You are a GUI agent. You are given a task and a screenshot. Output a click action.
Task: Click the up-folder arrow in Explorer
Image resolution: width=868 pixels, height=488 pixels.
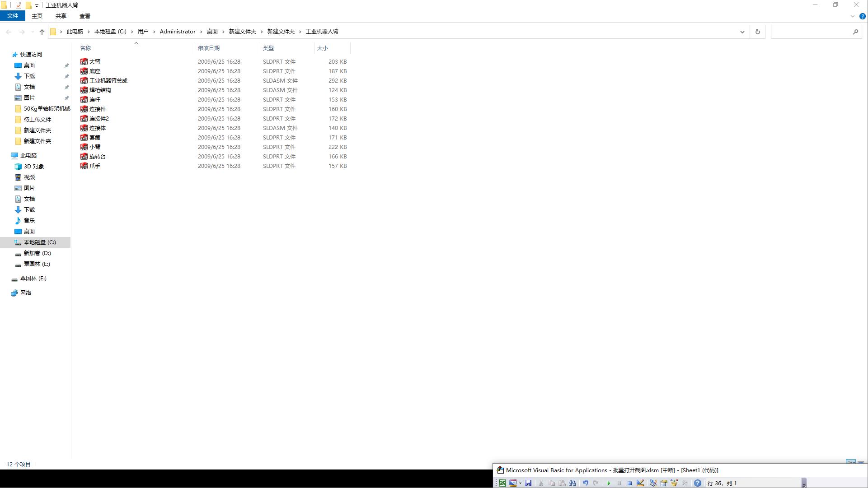[42, 32]
